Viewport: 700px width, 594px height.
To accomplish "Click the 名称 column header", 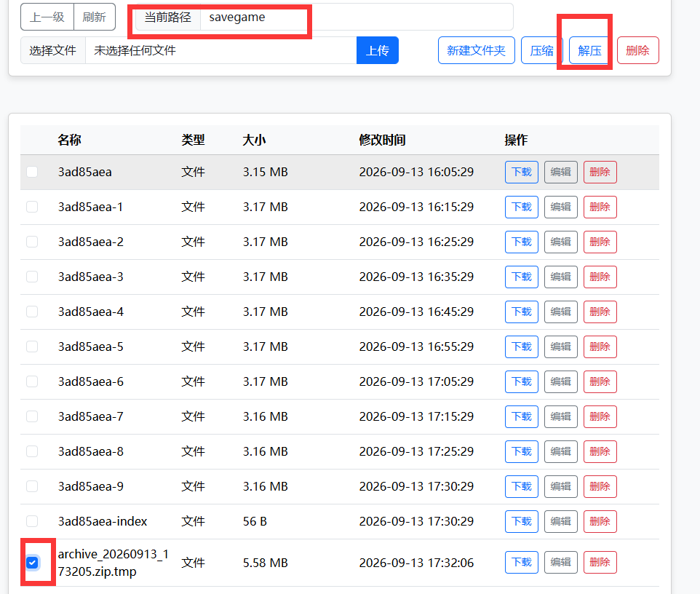I will coord(69,140).
